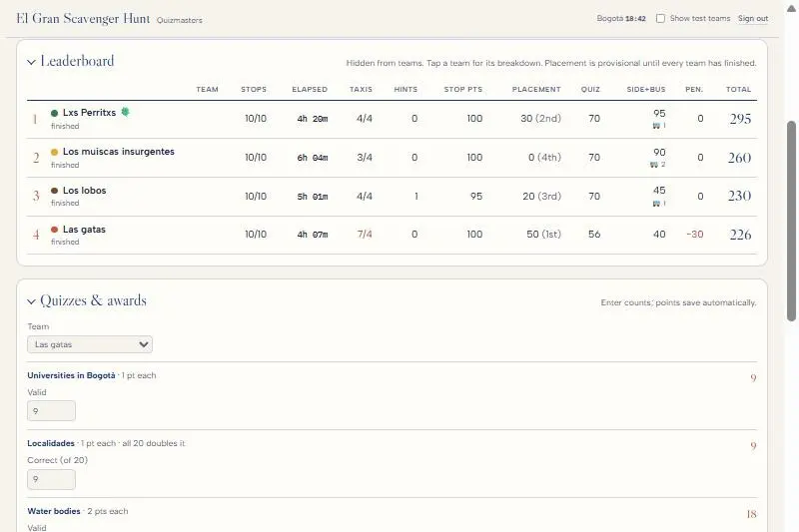Image resolution: width=799 pixels, height=532 pixels.
Task: Click the red team dot for Las gatas
Action: coord(55,230)
